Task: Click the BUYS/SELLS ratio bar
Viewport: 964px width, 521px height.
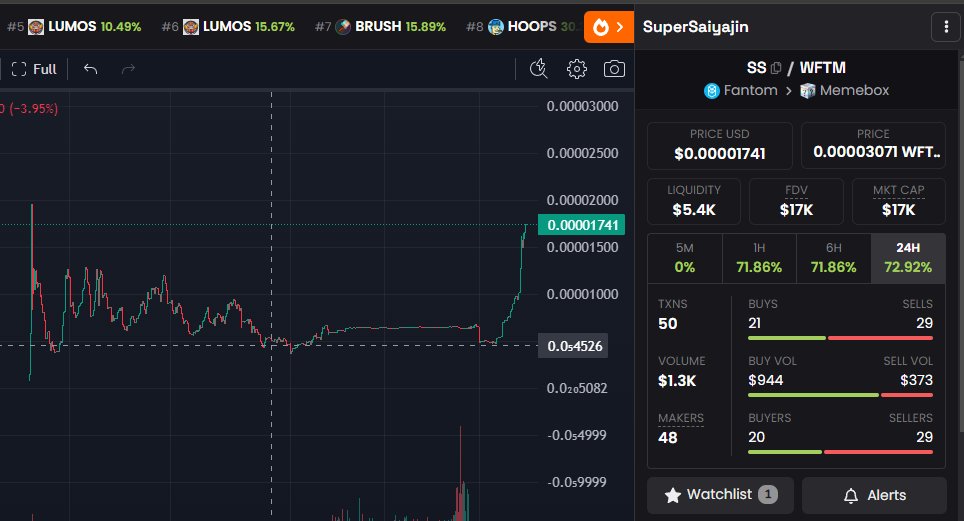Action: pyautogui.click(x=840, y=338)
